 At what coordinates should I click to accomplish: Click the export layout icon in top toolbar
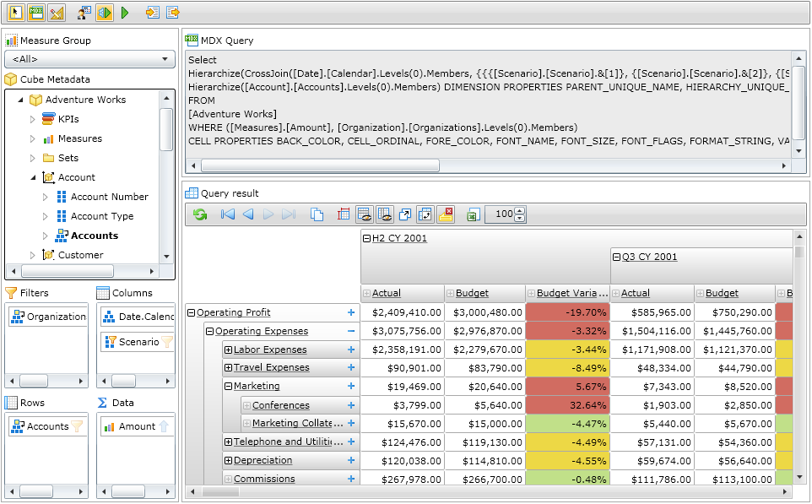(173, 13)
